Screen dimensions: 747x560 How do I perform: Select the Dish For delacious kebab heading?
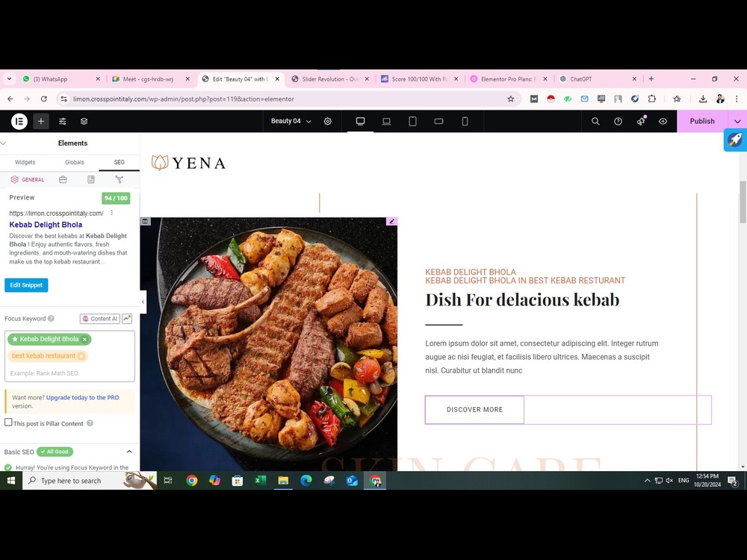pyautogui.click(x=522, y=300)
